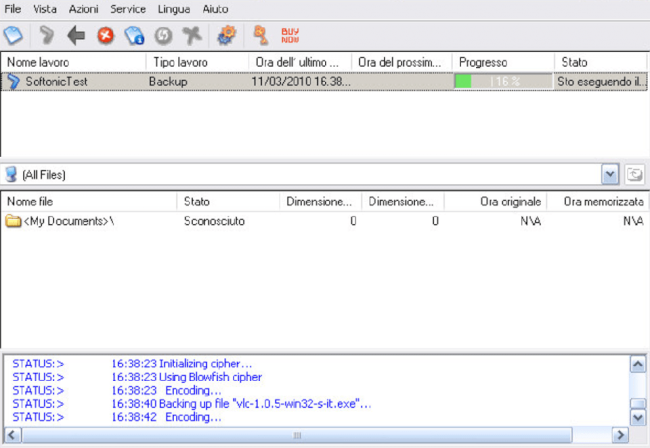Open the Service menu
This screenshot has height=448, width=650.
128,9
